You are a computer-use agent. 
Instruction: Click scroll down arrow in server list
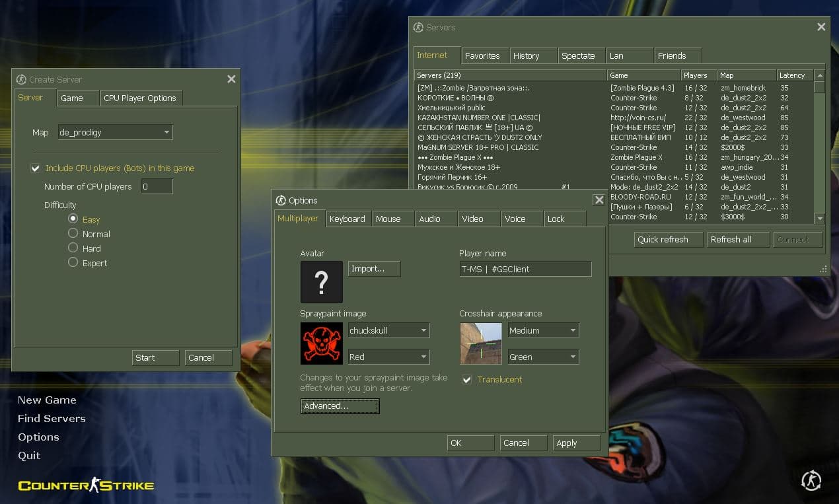(819, 218)
